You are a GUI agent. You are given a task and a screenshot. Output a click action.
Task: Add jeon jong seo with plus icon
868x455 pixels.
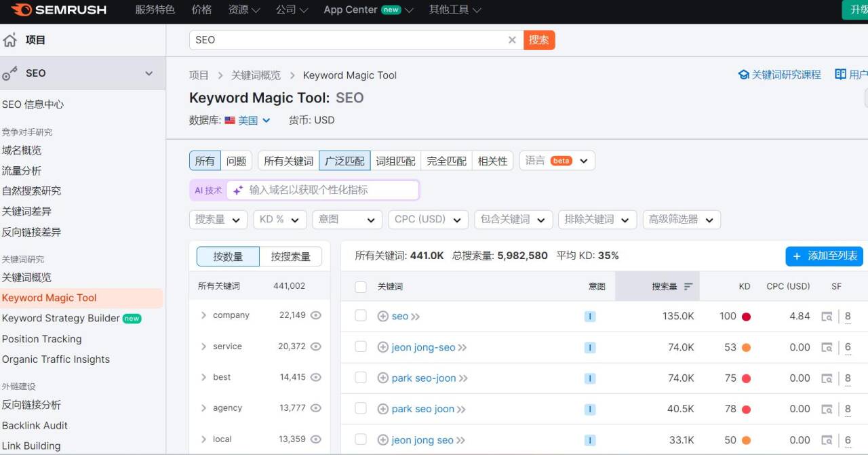point(382,440)
